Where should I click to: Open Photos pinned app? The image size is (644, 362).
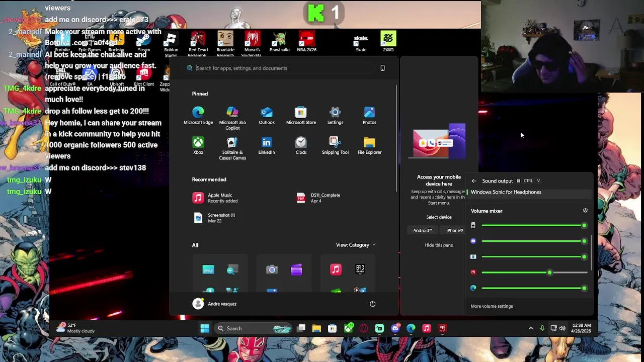point(369,116)
